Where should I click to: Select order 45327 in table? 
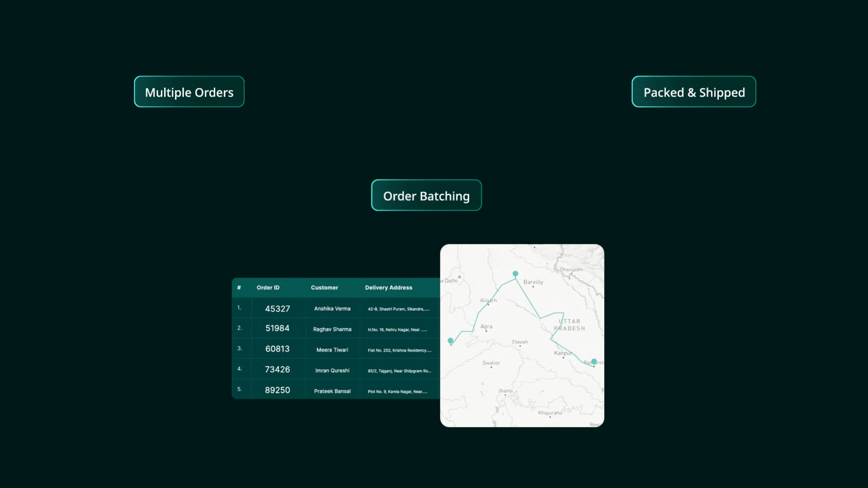click(277, 309)
